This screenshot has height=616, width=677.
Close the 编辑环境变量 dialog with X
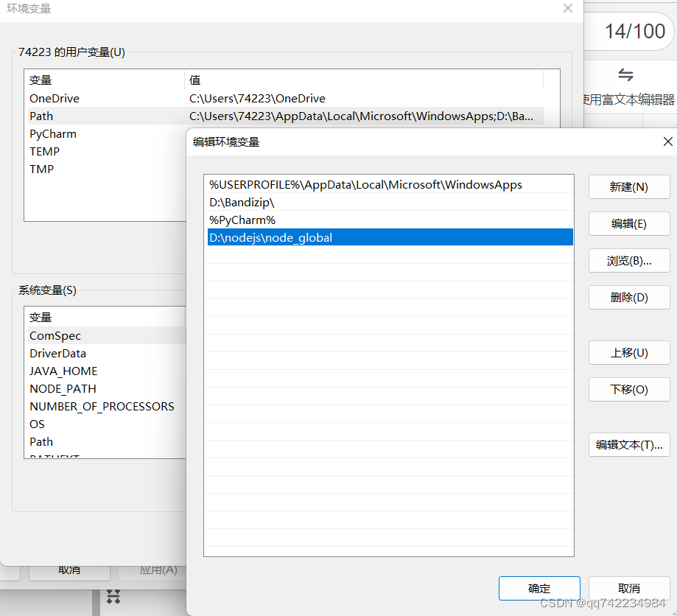[x=667, y=141]
